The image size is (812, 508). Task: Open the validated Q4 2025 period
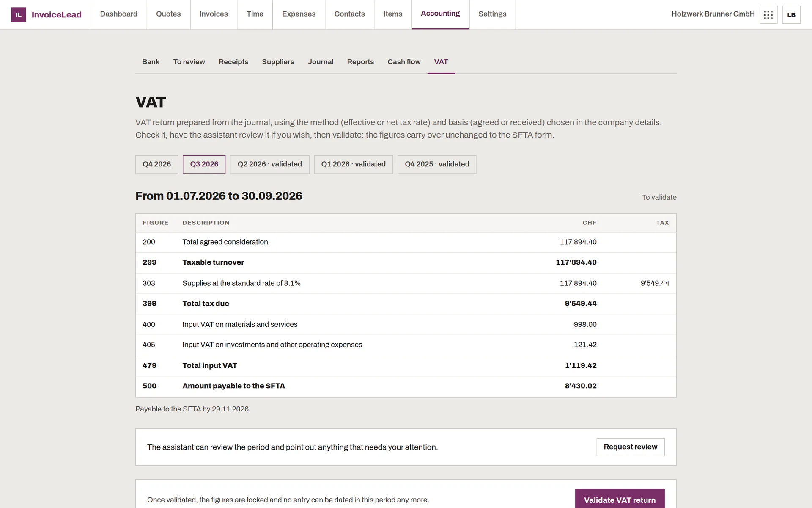[x=437, y=164]
